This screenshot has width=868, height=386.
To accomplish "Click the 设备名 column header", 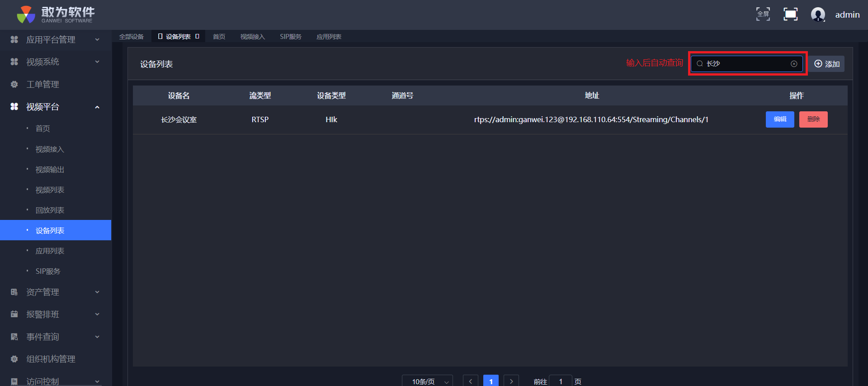I will point(179,96).
